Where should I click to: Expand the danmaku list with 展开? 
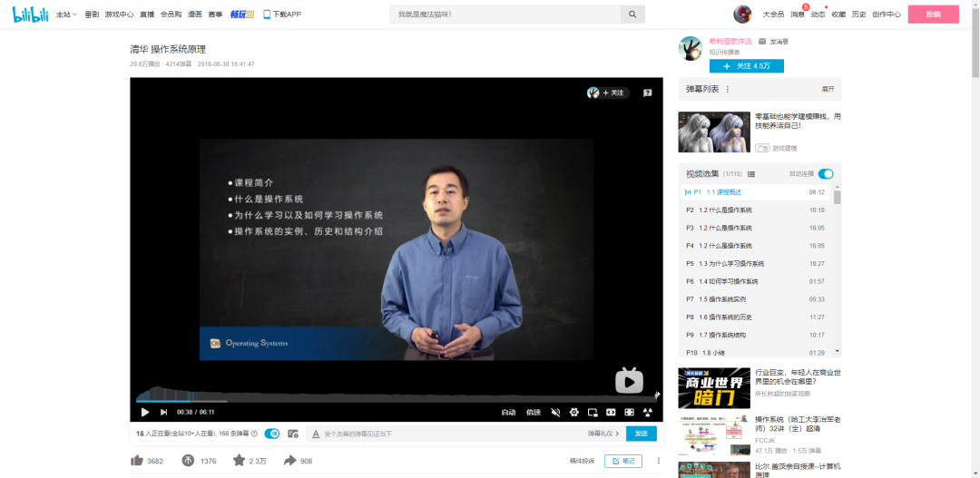(x=828, y=90)
